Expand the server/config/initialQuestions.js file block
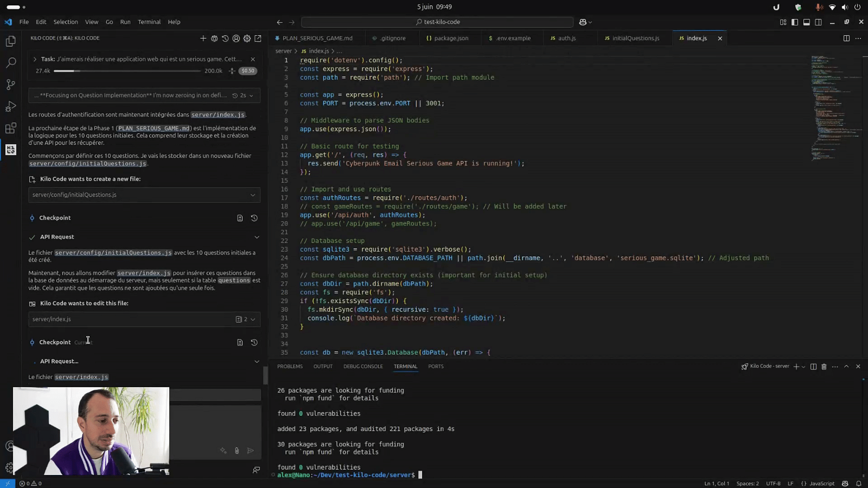The height and width of the screenshot is (488, 868). pyautogui.click(x=253, y=195)
